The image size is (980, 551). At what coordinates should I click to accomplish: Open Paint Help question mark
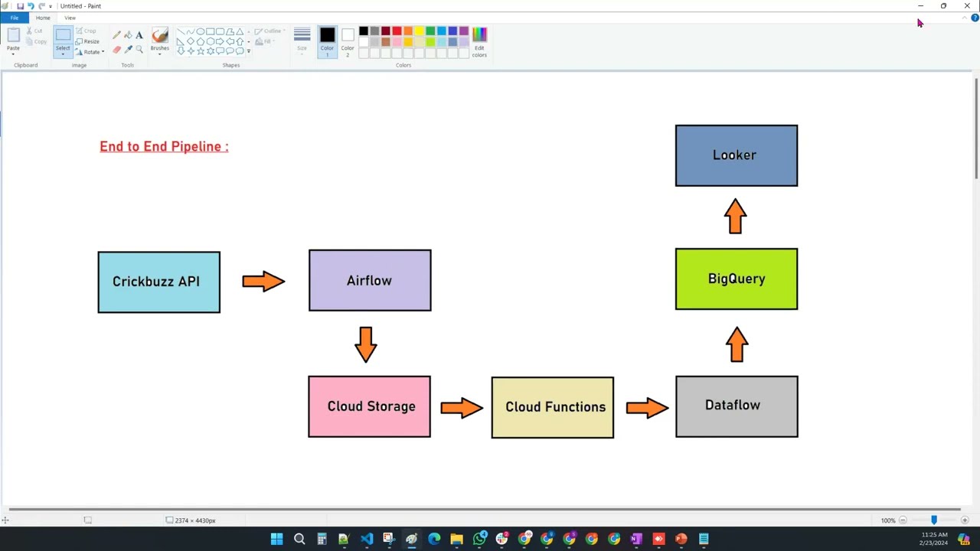pyautogui.click(x=975, y=18)
